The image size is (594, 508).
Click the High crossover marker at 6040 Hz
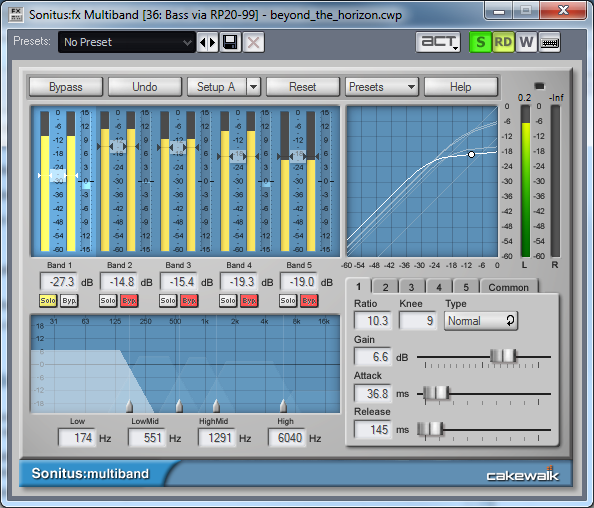[x=283, y=406]
